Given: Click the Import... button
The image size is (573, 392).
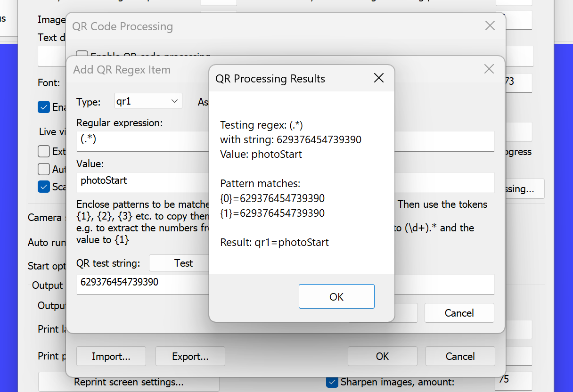Looking at the screenshot, I should point(111,356).
